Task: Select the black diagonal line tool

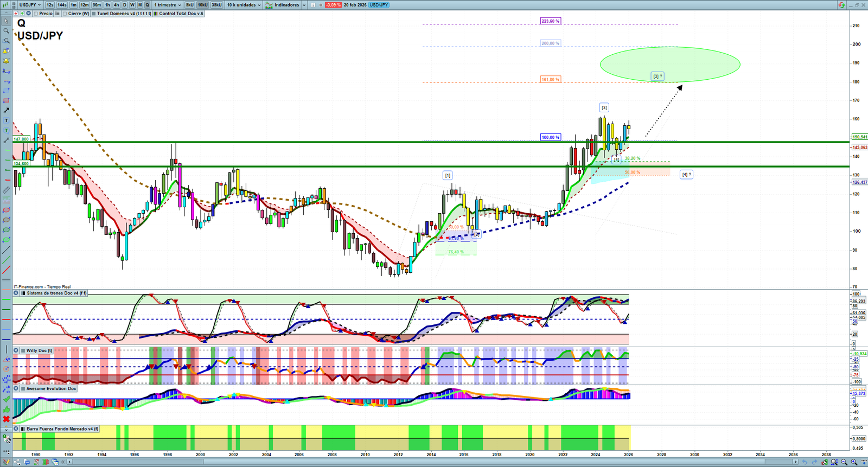Action: (x=6, y=250)
